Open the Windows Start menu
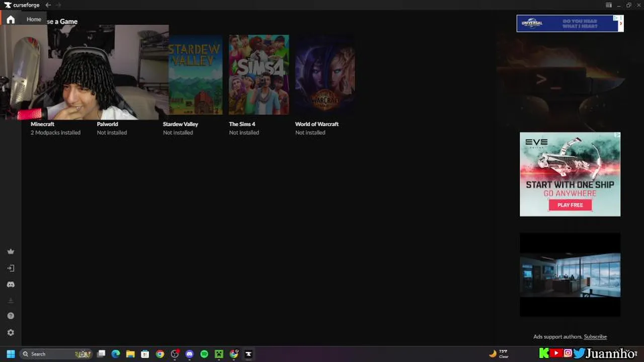The image size is (644, 362). (11, 354)
